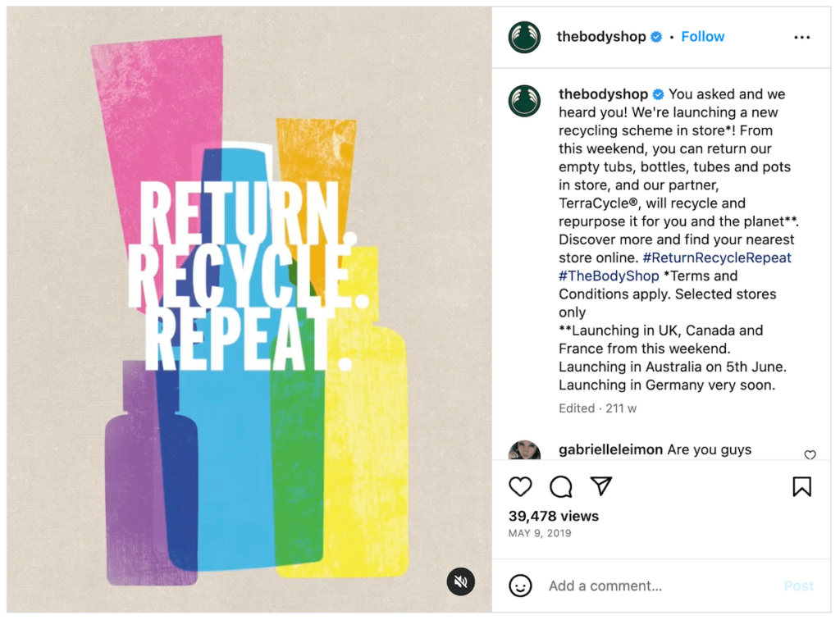
Task: Click the heart icon beside gabrielleleimon's comment
Action: click(810, 455)
